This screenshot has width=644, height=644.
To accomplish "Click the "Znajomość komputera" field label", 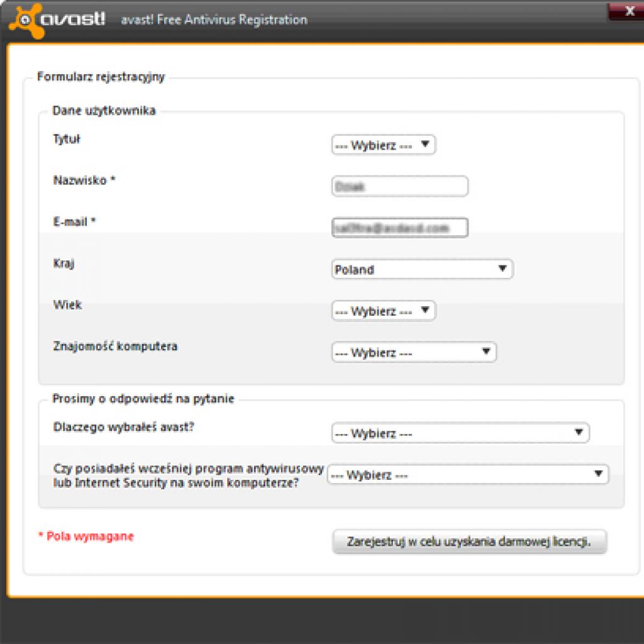I will click(116, 347).
